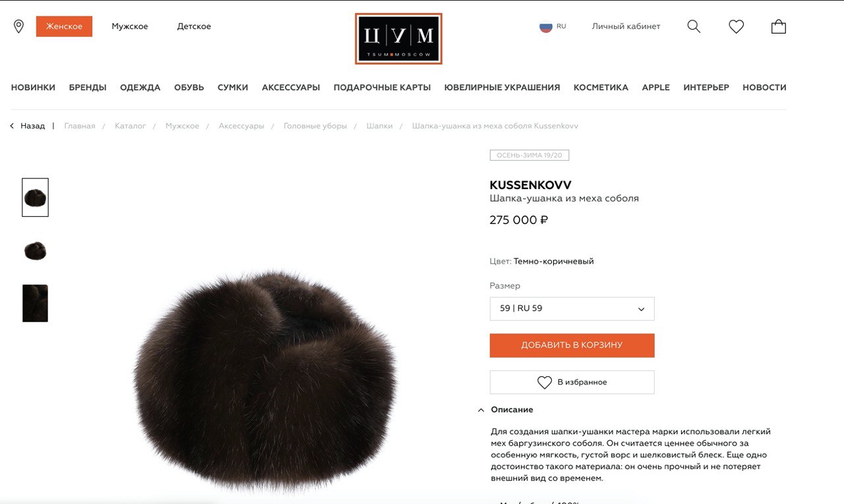This screenshot has width=844, height=504.
Task: Open wishlist heart icon in header
Action: point(736,26)
